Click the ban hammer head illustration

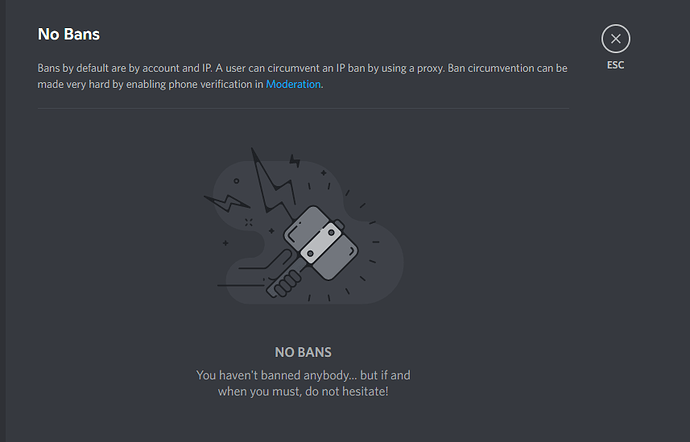tap(321, 243)
